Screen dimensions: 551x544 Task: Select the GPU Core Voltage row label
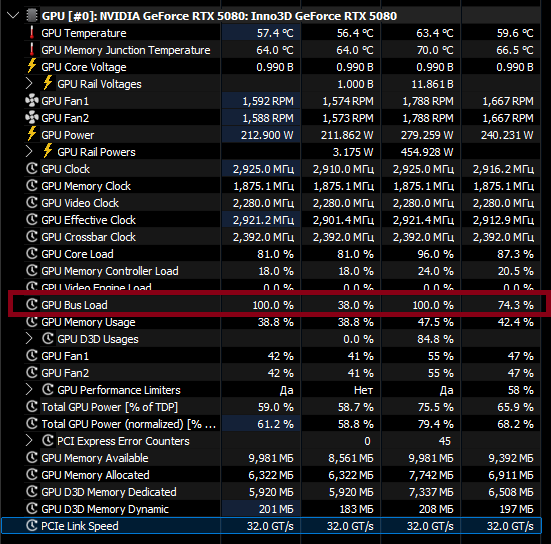pos(84,67)
